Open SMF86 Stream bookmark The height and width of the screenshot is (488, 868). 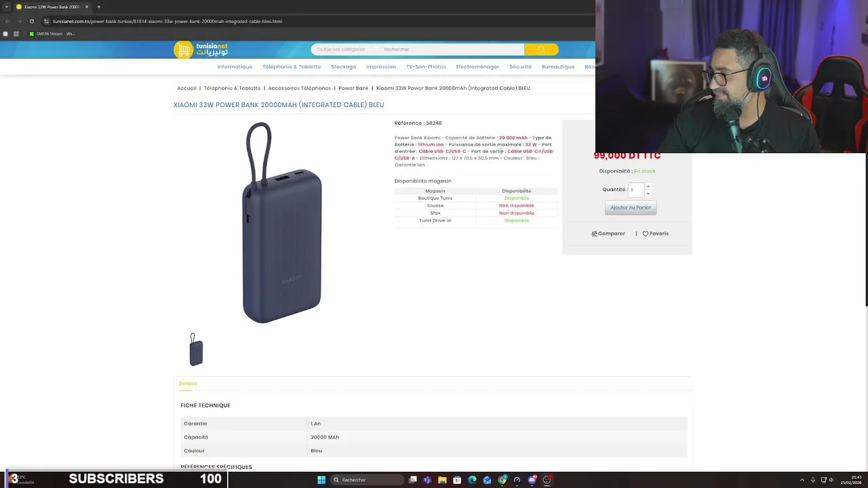52,34
